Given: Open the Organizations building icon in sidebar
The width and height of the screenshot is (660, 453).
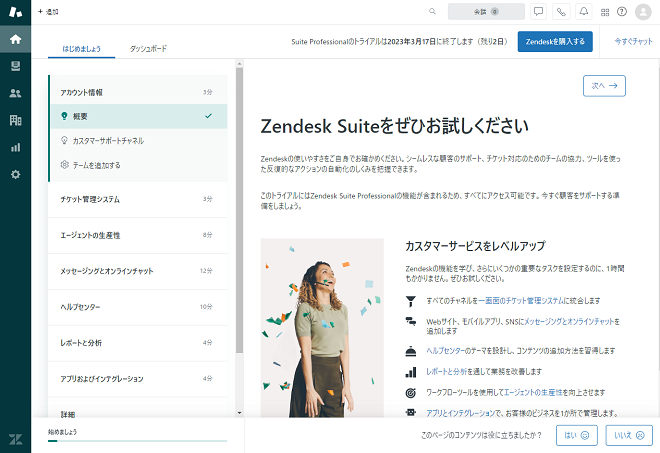Looking at the screenshot, I should [x=16, y=120].
